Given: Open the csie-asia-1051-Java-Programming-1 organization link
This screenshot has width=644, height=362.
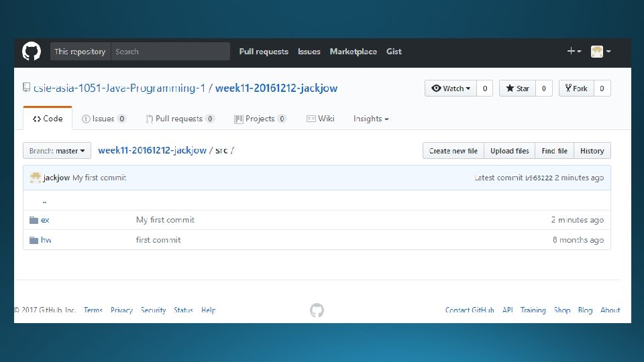Looking at the screenshot, I should (x=119, y=88).
